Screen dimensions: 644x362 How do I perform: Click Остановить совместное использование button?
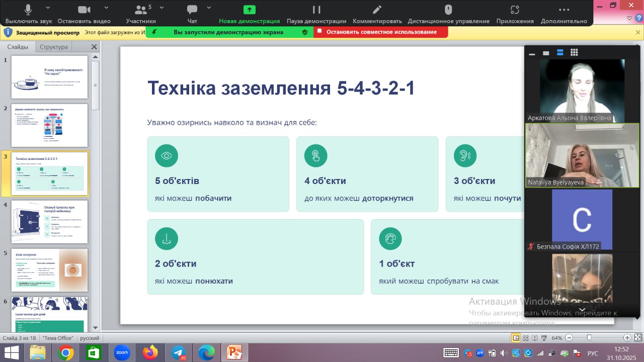coord(381,32)
